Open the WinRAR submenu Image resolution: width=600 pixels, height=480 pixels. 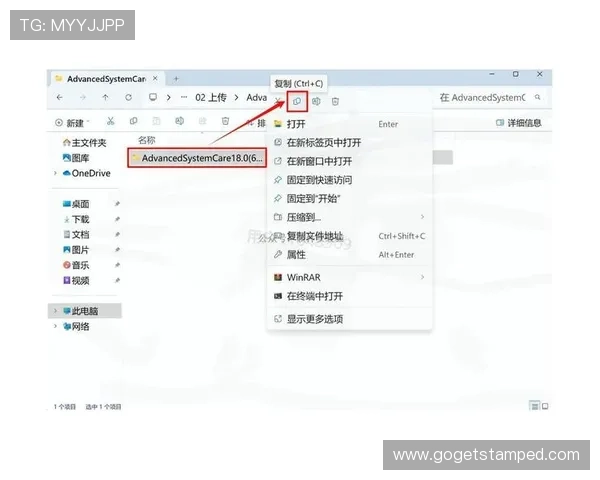pyautogui.click(x=350, y=277)
